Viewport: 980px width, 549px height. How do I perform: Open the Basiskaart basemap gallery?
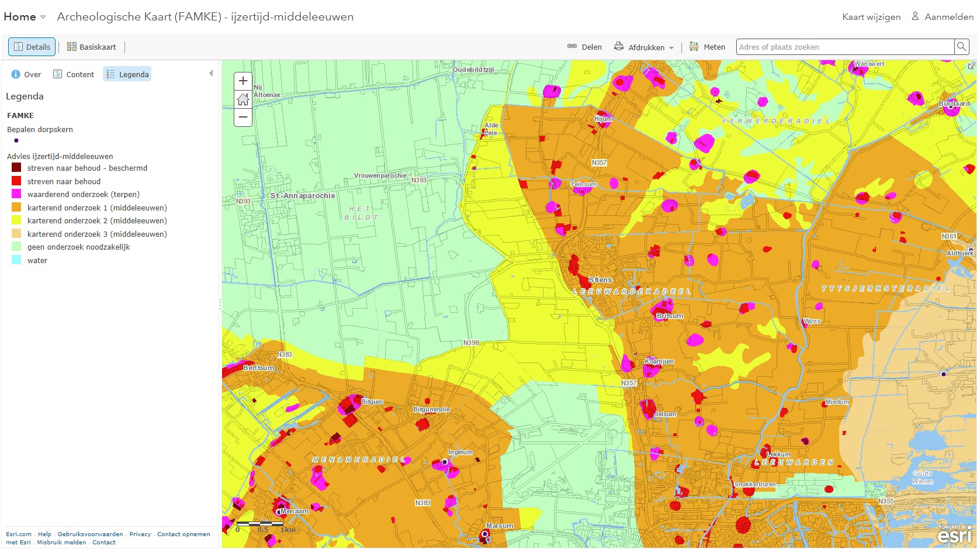[x=92, y=47]
